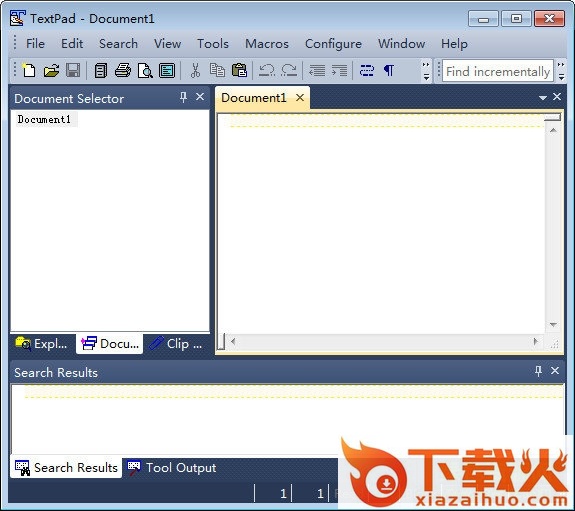The image size is (575, 511).
Task: Click the full screen view icon
Action: pos(167,70)
